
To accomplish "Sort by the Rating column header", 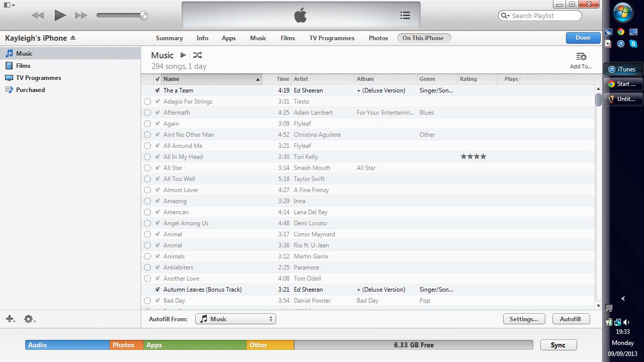I will [477, 79].
